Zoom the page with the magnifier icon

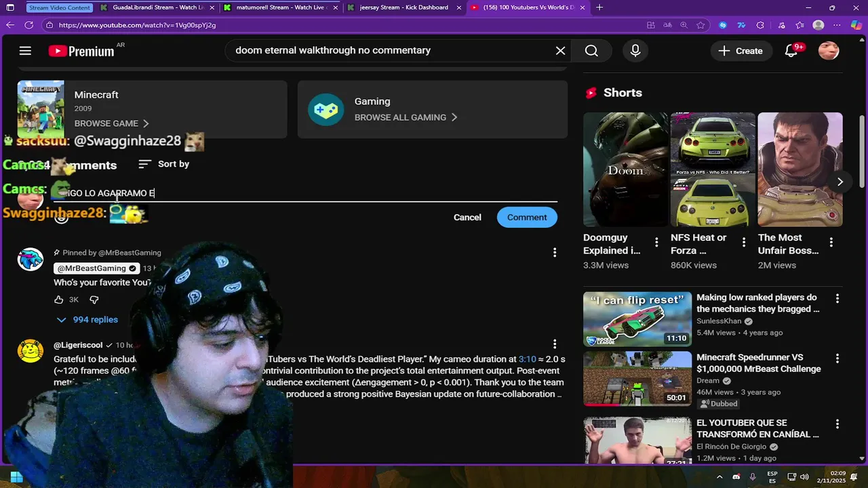point(684,25)
